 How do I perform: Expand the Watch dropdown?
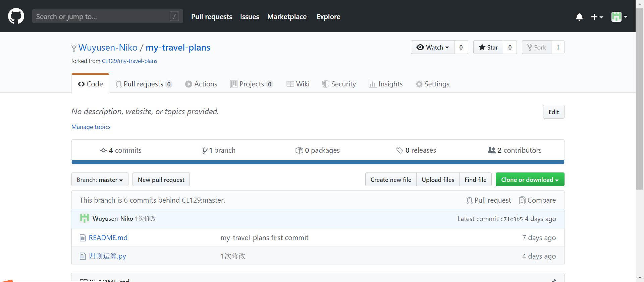click(x=433, y=47)
